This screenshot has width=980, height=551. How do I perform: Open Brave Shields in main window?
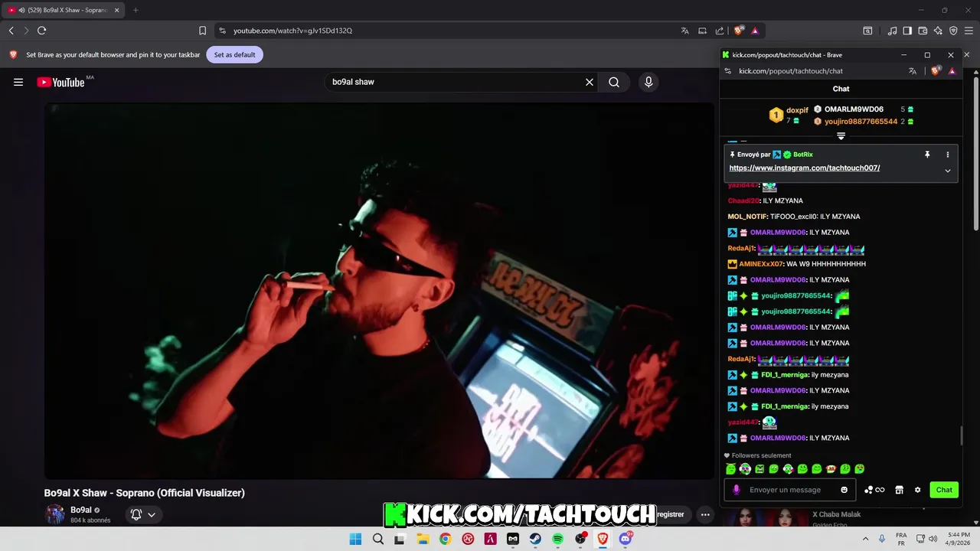pyautogui.click(x=739, y=31)
